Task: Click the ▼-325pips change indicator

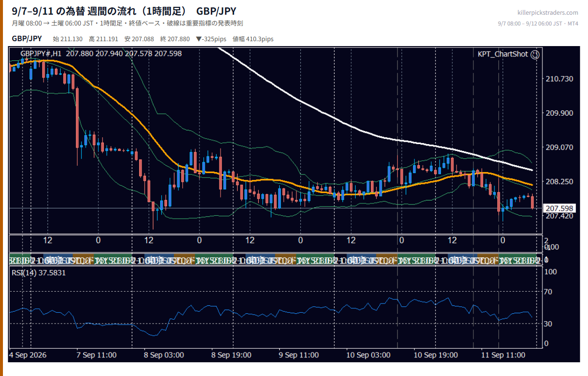Action: [211, 39]
